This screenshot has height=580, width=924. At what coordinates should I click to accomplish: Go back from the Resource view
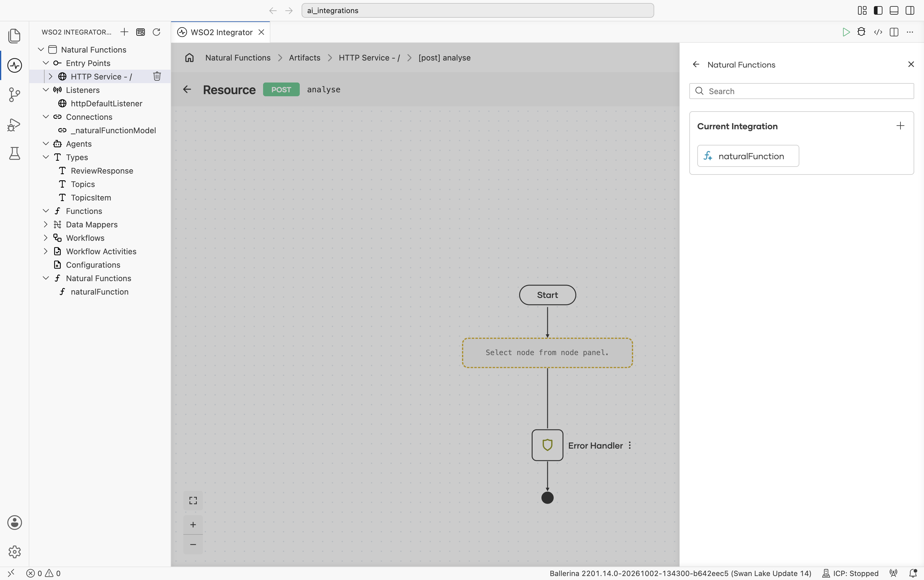[x=187, y=89]
